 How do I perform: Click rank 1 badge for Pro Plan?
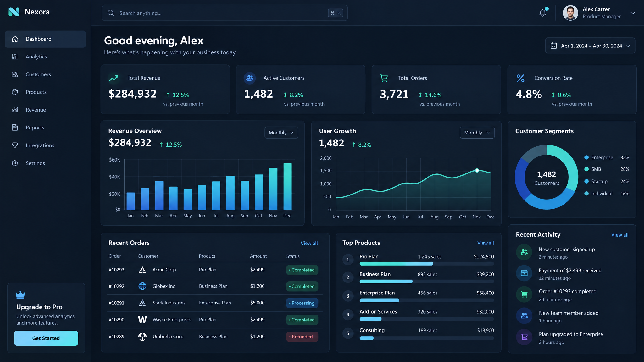348,260
